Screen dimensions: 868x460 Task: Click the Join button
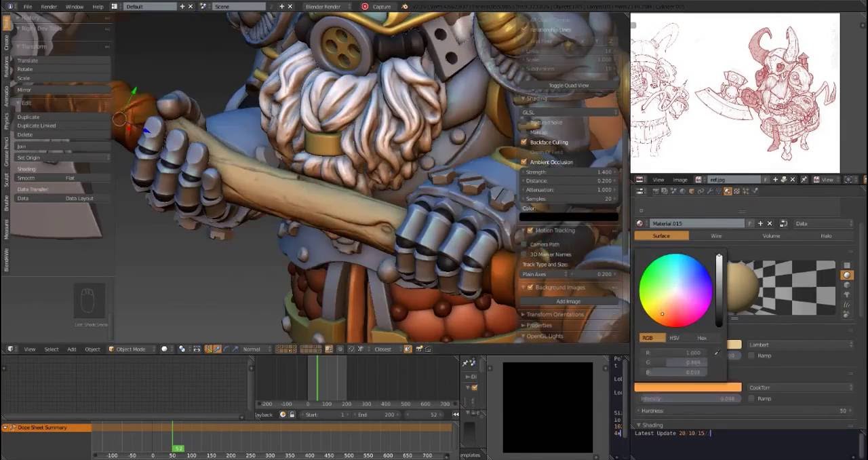pos(62,146)
